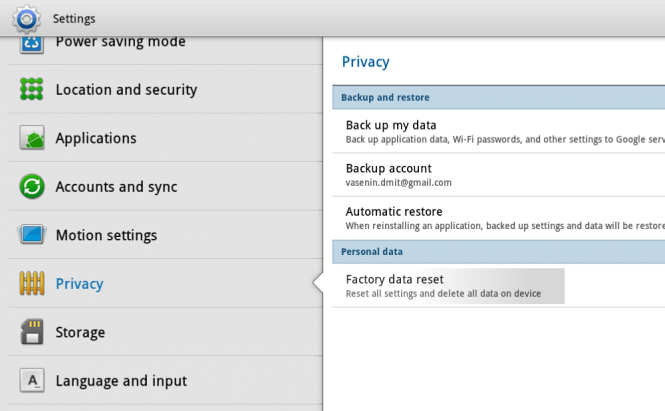Toggle the Back up my data option
665x411 pixels.
pyautogui.click(x=499, y=131)
